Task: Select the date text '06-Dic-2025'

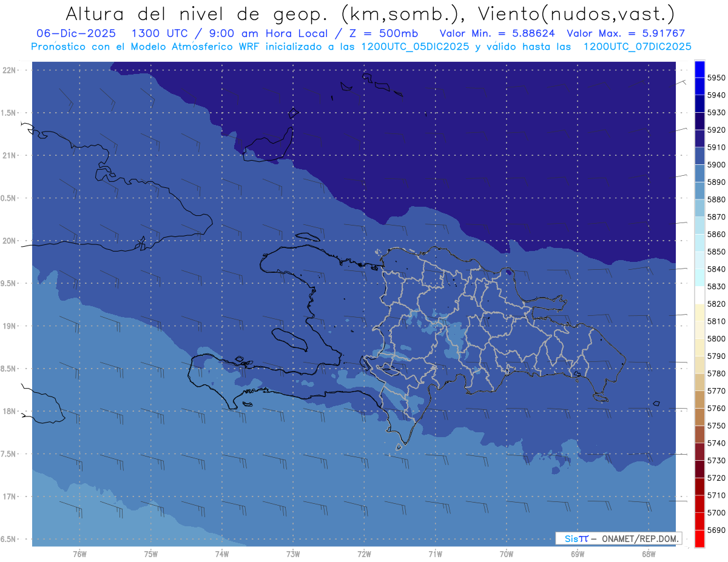Action: click(x=76, y=33)
